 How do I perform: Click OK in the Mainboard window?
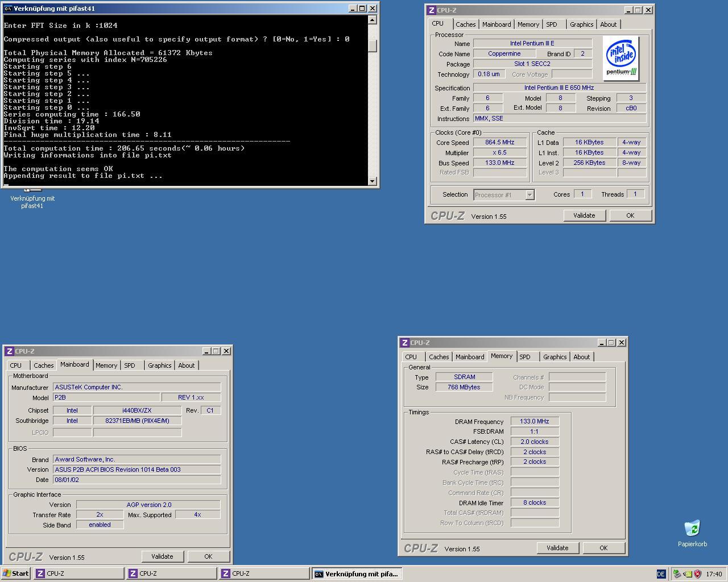tap(208, 556)
